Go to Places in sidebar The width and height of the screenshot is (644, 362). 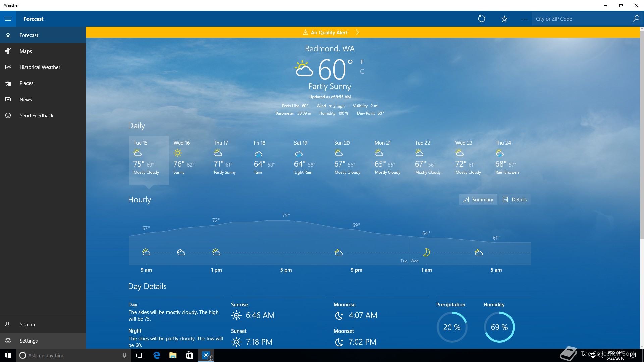pos(26,83)
